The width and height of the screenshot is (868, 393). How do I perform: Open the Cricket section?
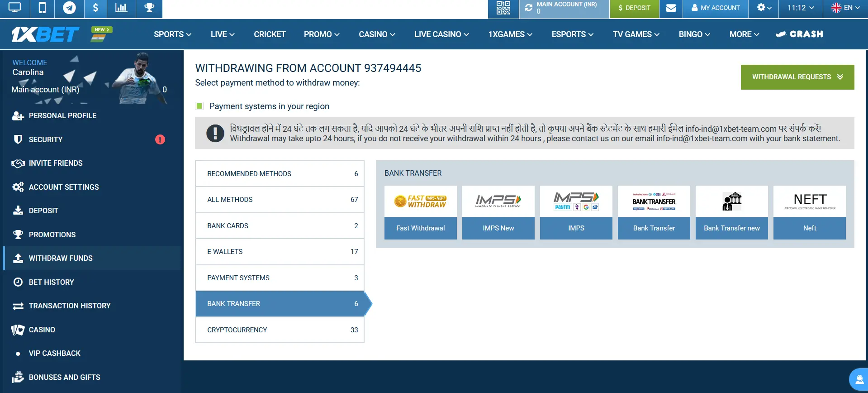coord(270,34)
